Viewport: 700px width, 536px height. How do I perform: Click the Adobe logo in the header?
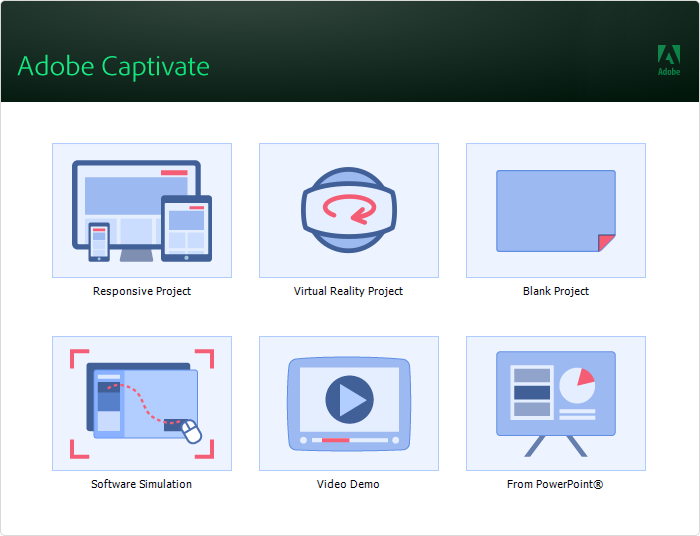669,60
